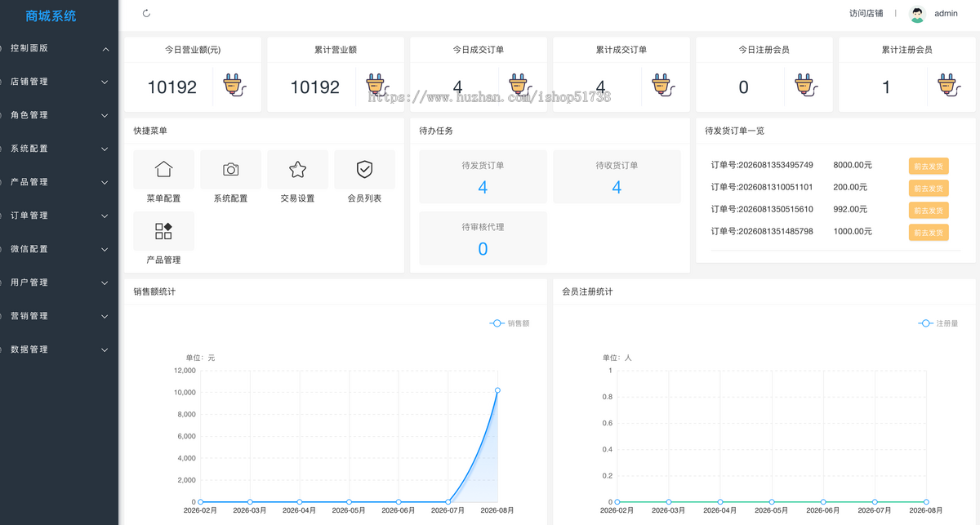Open the 待发货订单 task card
The height and width of the screenshot is (525, 980).
(x=483, y=177)
